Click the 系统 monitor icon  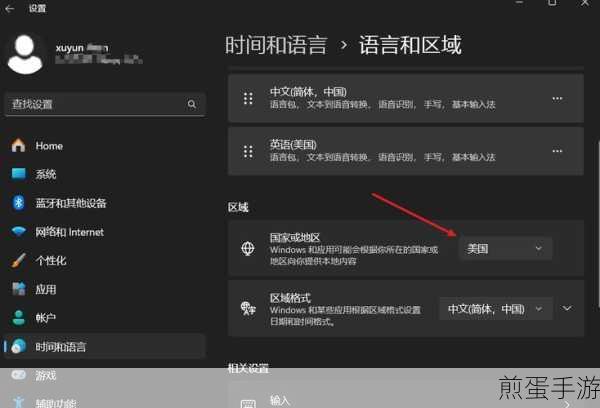click(x=18, y=174)
